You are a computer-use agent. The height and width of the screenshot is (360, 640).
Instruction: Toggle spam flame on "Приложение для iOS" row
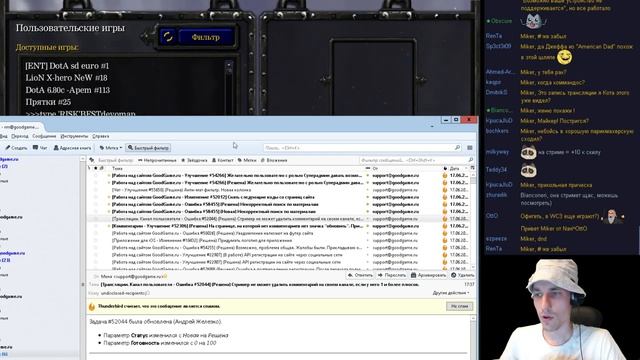(x=445, y=241)
